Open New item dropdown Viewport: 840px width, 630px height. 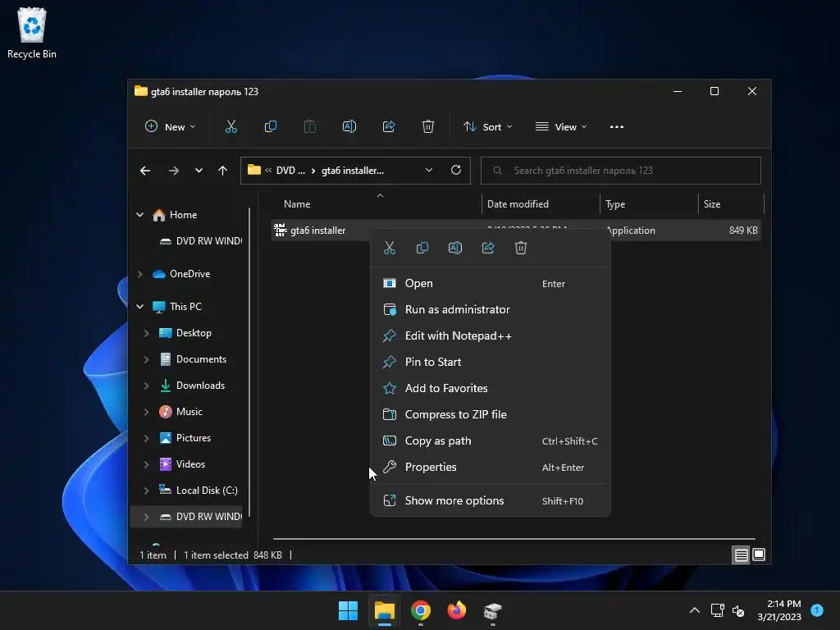pos(171,127)
